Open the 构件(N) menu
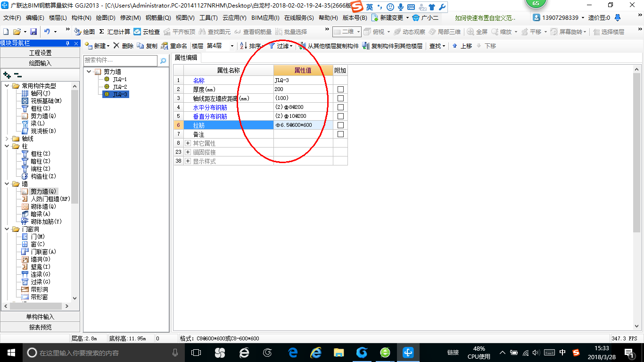This screenshot has width=644, height=362. point(82,17)
